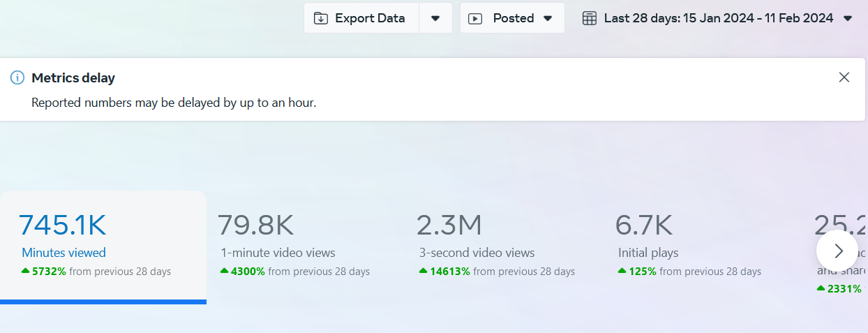This screenshot has height=333, width=868.
Task: Expand the date range dropdown arrow
Action: click(848, 18)
